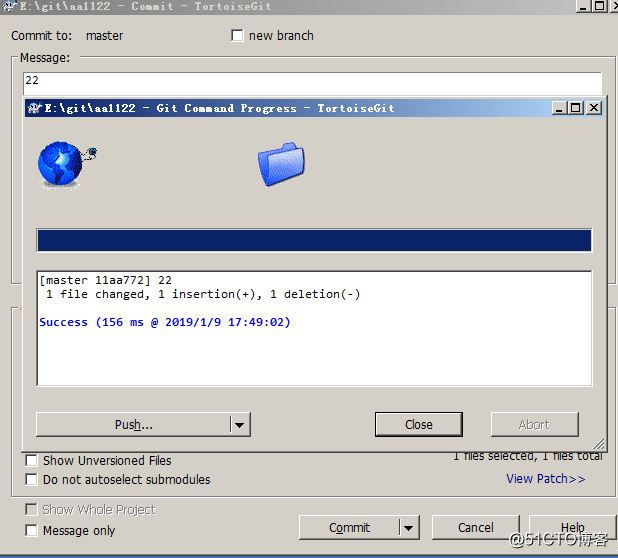Click the '[master 11aa772] 22' output line
The image size is (618, 558).
click(106, 280)
